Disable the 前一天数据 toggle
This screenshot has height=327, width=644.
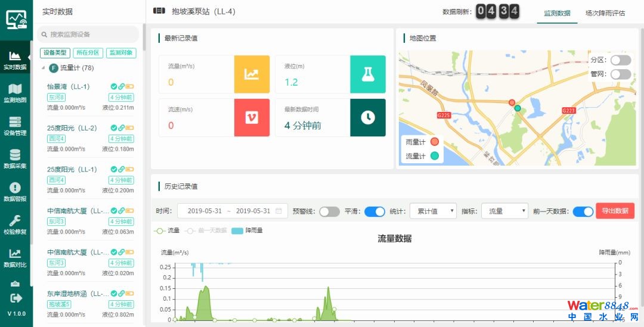pyautogui.click(x=583, y=211)
